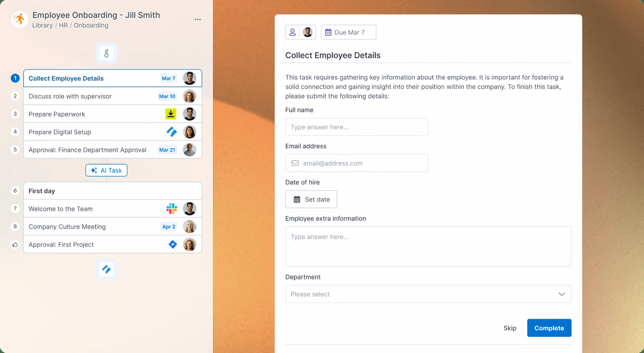644x353 pixels.
Task: Open the Department Please select dropdown
Action: [428, 294]
